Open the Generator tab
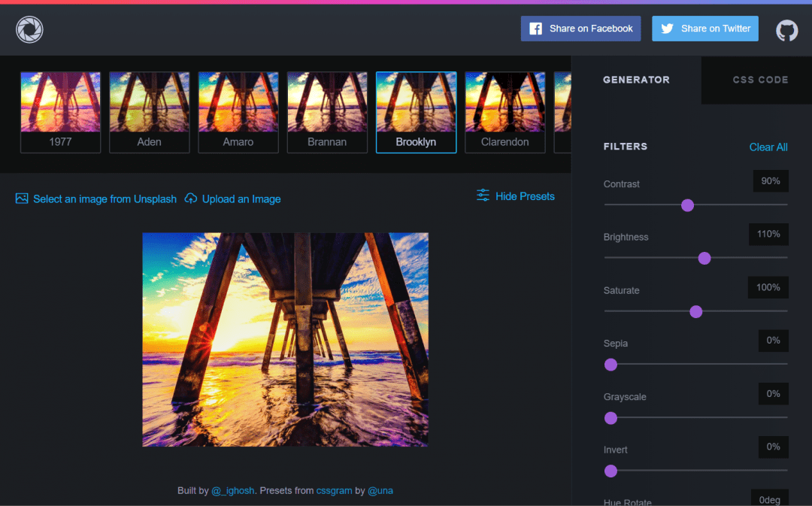 click(636, 80)
